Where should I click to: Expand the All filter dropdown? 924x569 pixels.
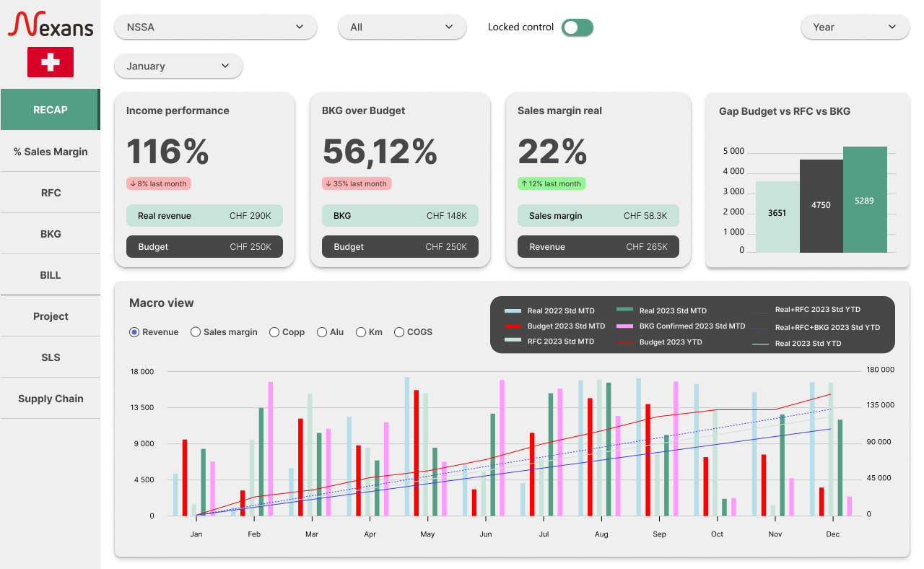click(x=402, y=27)
